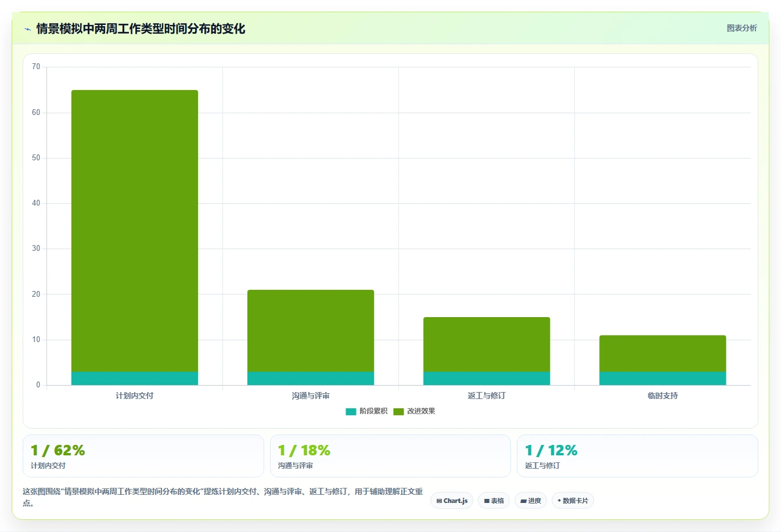Screen dimensions: 781x532
Task: Click the lightning icon beside the chart title
Action: (x=27, y=29)
